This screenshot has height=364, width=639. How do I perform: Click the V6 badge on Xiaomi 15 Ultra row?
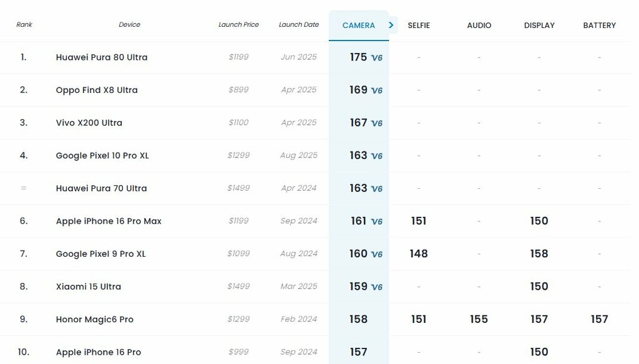click(376, 287)
